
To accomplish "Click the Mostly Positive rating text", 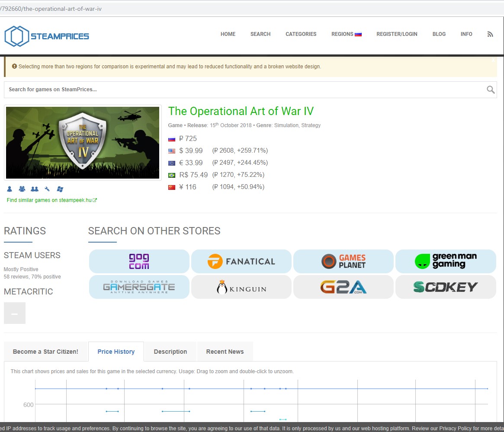I will [21, 269].
